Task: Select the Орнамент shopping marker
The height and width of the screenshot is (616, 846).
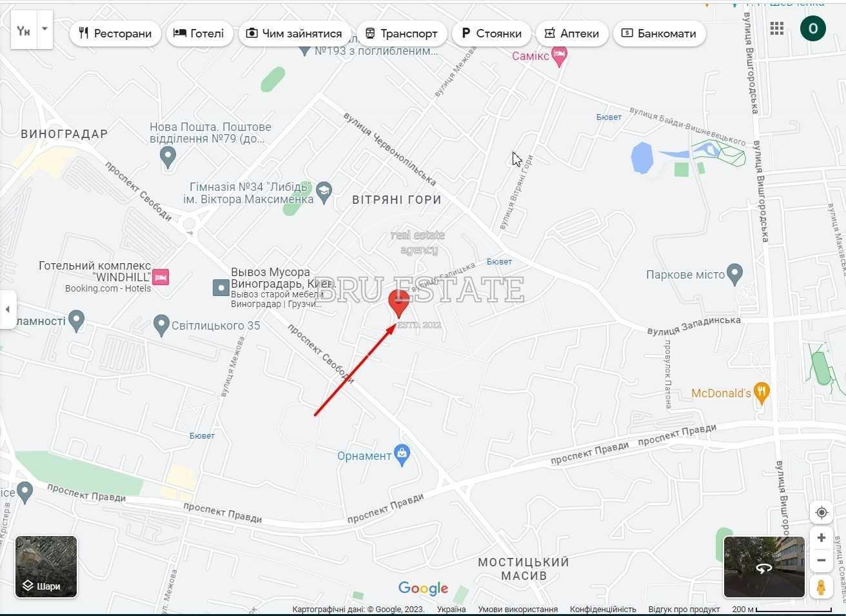Action: 402,455
